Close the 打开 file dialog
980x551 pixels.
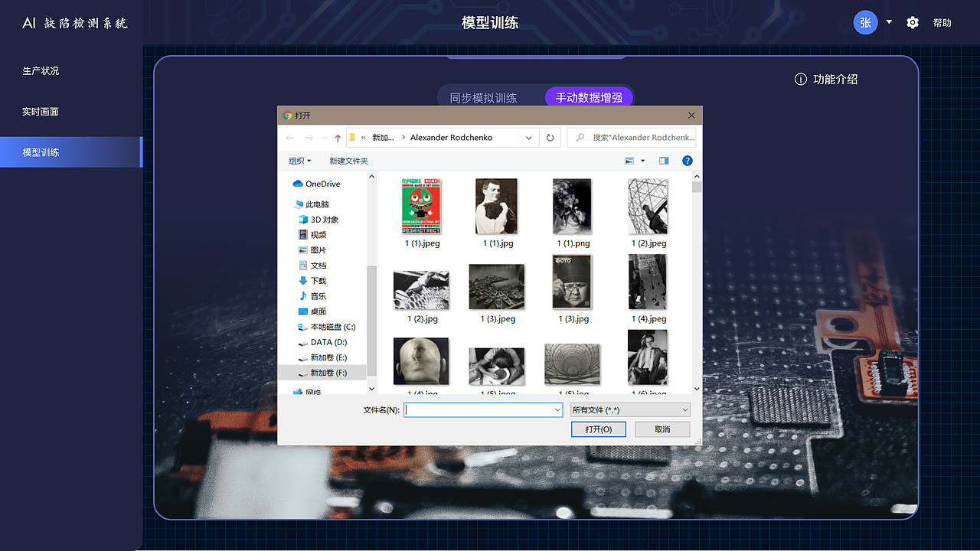click(x=691, y=116)
